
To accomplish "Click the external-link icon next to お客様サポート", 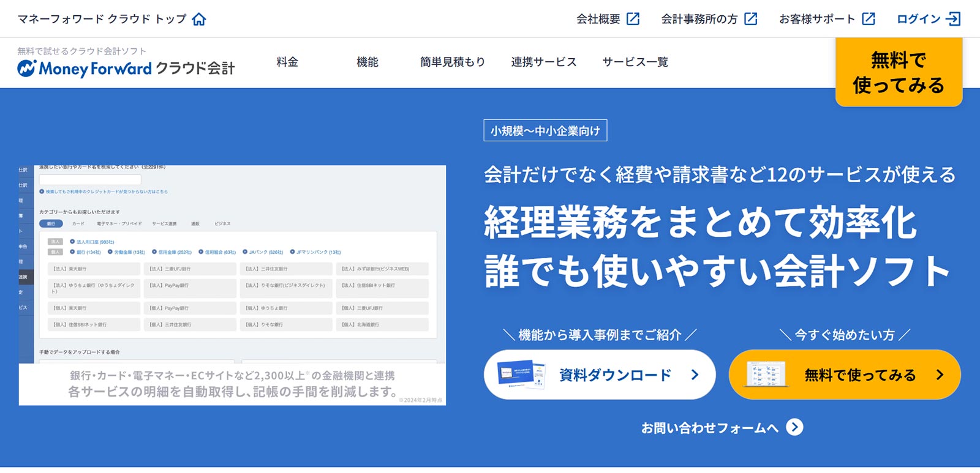I will pyautogui.click(x=869, y=19).
